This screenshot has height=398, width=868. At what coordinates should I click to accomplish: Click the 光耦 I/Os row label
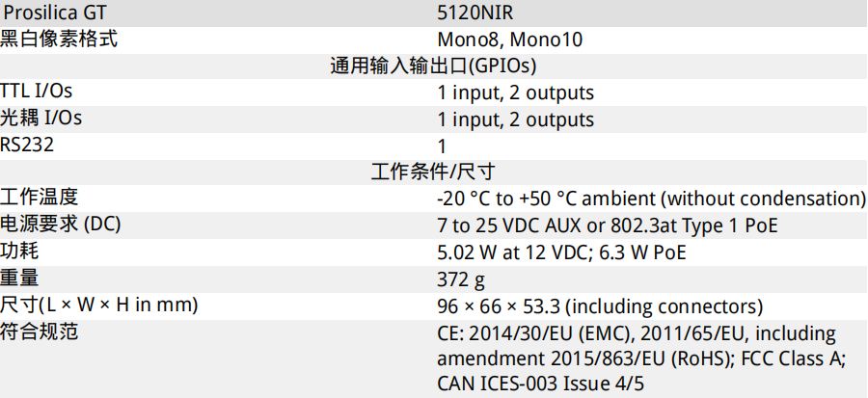pos(41,118)
